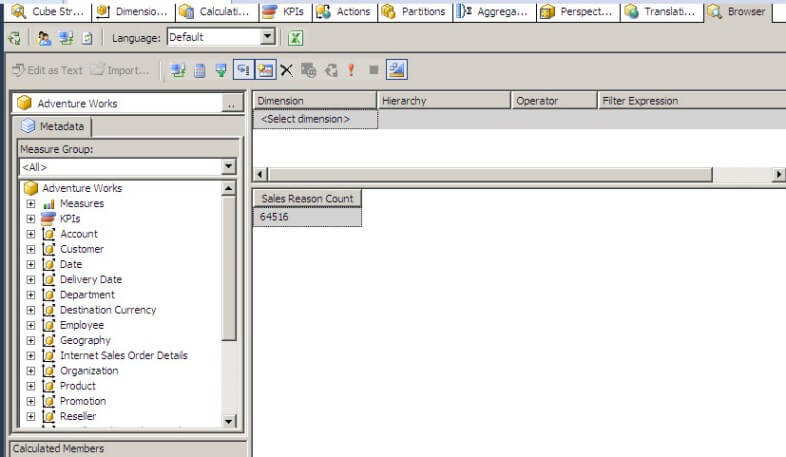Expand the Customer dimension
This screenshot has height=457, width=786.
tap(31, 249)
